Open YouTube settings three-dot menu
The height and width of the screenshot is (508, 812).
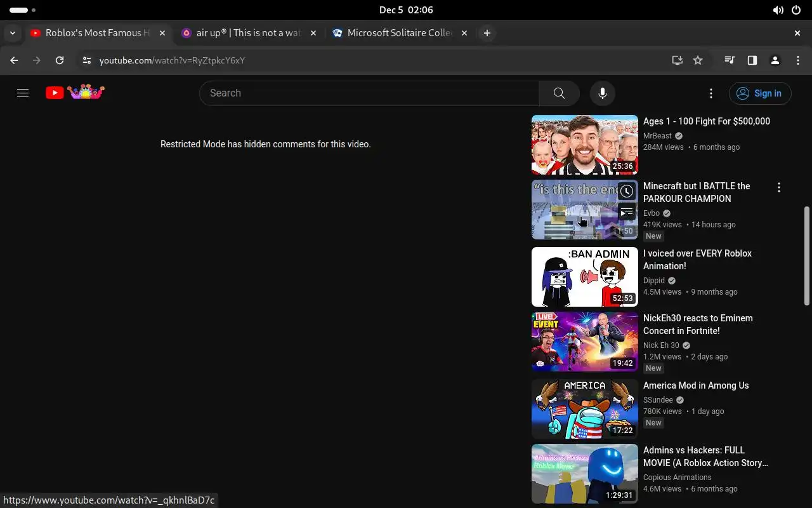coord(711,93)
